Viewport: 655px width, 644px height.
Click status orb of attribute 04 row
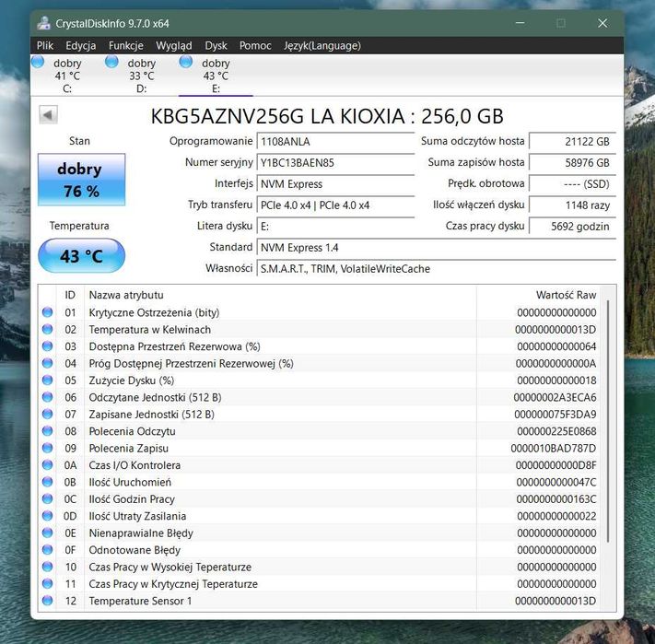[x=48, y=363]
